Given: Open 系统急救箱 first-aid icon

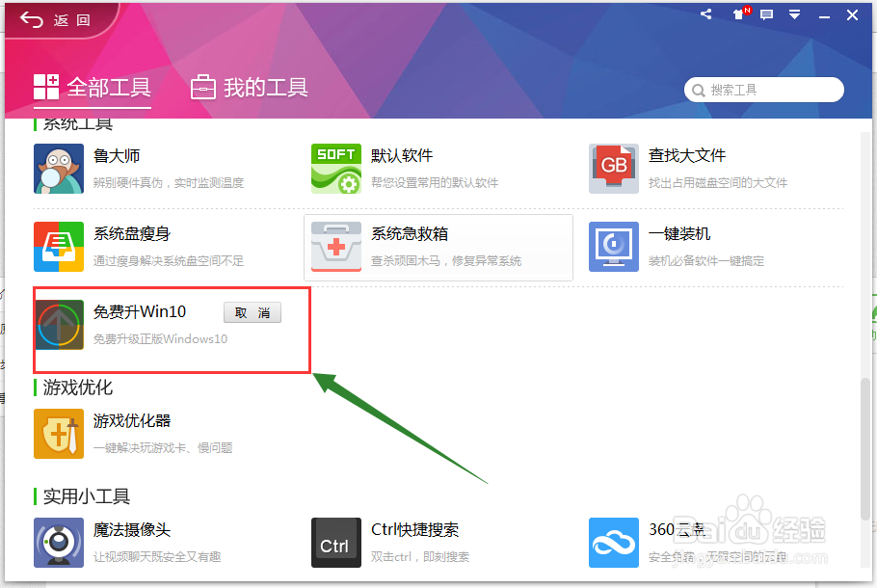Looking at the screenshot, I should pos(336,247).
